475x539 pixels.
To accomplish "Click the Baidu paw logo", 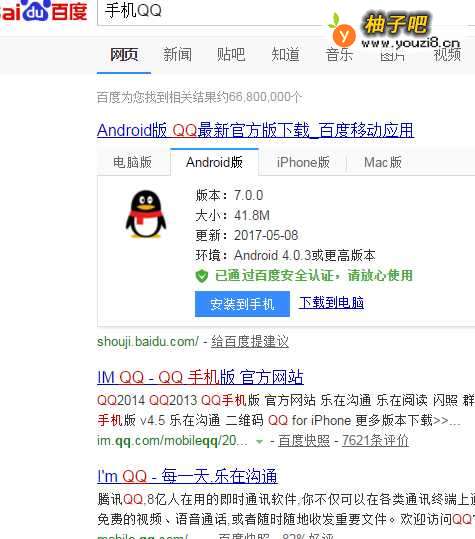I will pyautogui.click(x=38, y=9).
